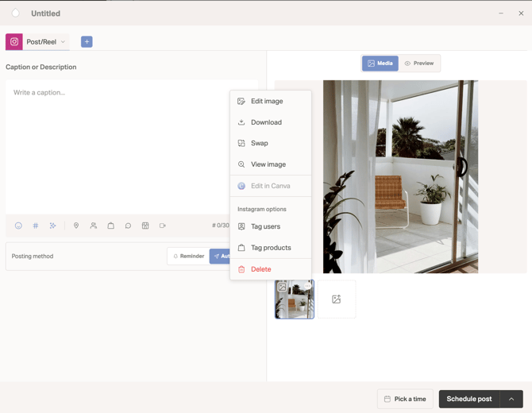Add more media via empty placeholder
The height and width of the screenshot is (413, 532).
pos(337,299)
